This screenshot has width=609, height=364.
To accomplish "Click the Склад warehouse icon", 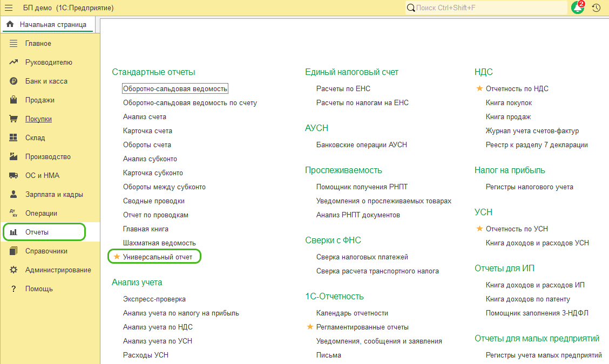I will [13, 138].
